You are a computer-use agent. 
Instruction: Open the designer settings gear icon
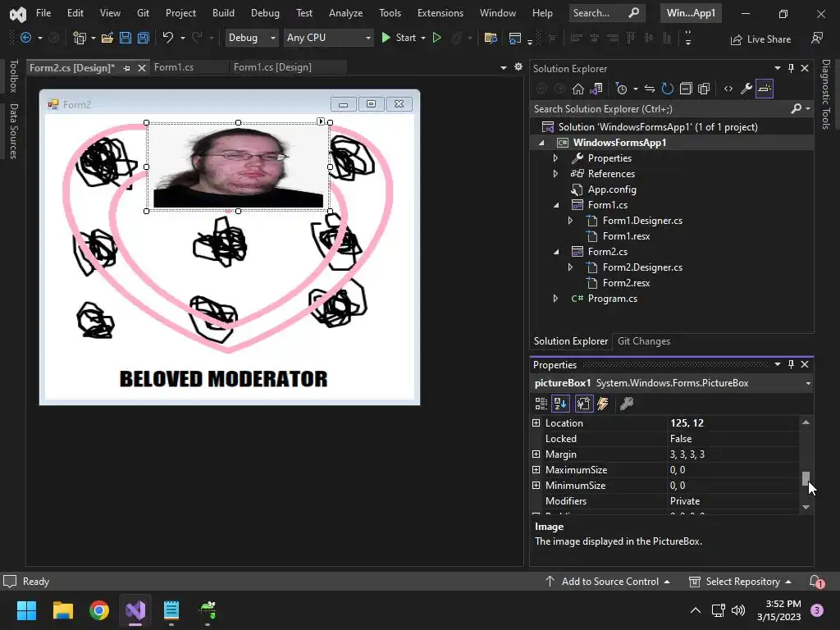[x=518, y=66]
